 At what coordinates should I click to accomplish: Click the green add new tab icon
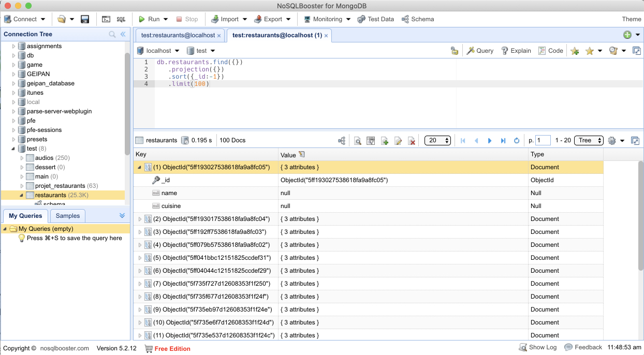pos(627,35)
